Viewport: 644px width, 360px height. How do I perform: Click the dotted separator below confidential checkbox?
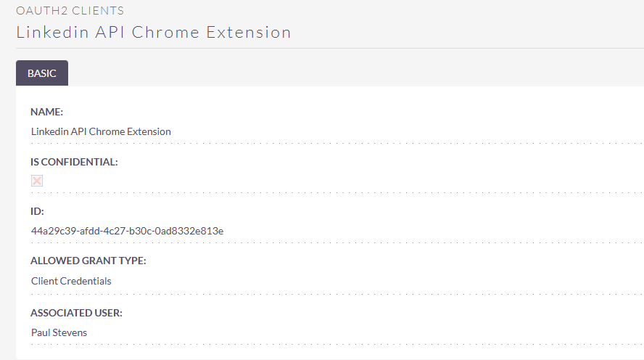tap(337, 192)
